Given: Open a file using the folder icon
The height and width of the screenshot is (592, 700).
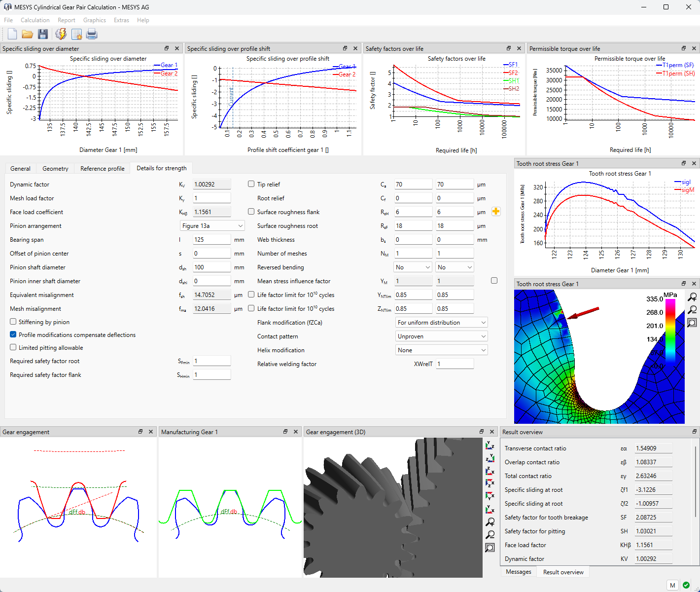Looking at the screenshot, I should 28,34.
